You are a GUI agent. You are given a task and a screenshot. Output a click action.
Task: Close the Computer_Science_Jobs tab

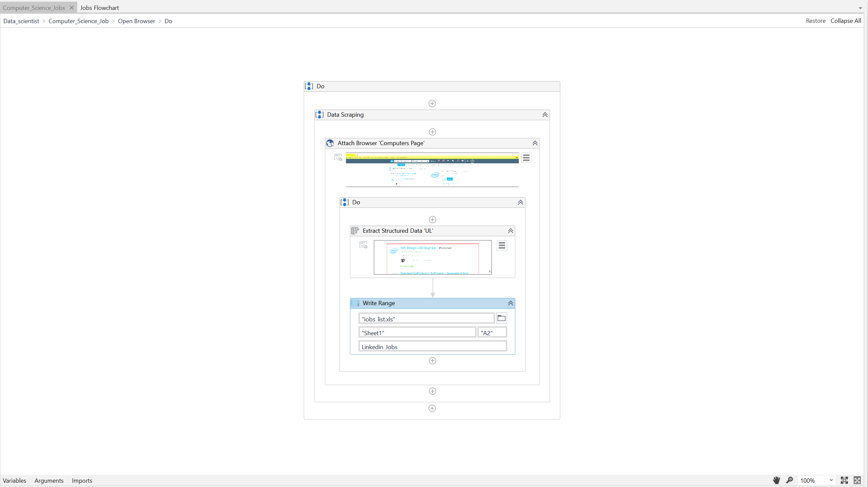click(x=71, y=7)
